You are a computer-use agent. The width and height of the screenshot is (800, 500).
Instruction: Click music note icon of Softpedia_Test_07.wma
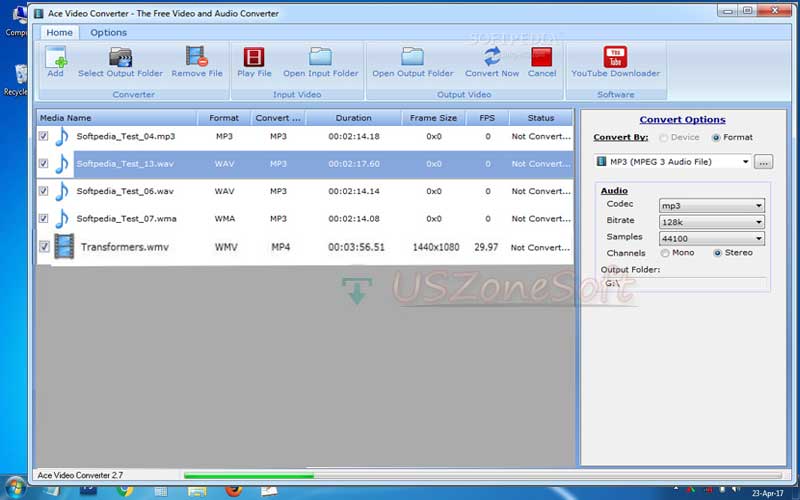[62, 218]
